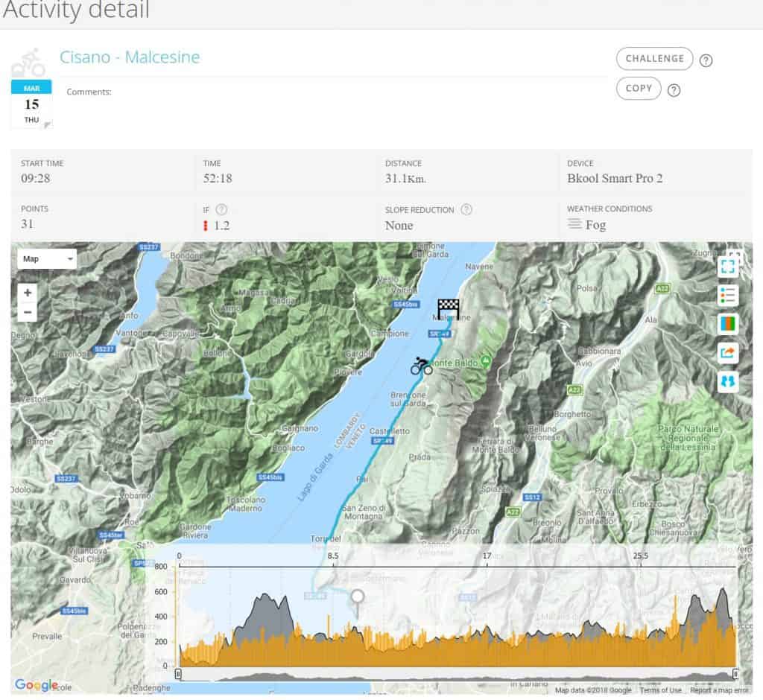Open the Map type dropdown
The image size is (763, 700).
(x=46, y=259)
